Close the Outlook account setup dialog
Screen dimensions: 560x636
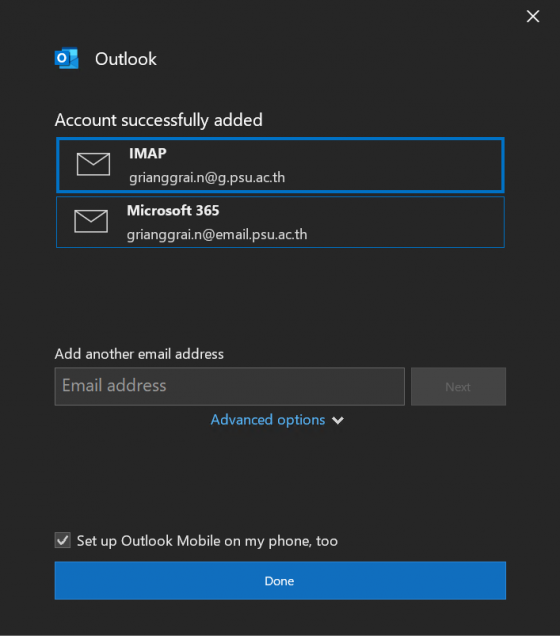click(533, 16)
